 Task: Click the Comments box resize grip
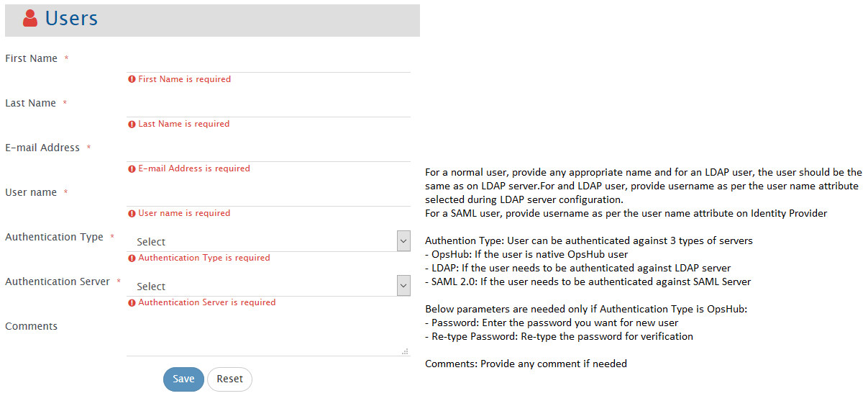pos(405,351)
